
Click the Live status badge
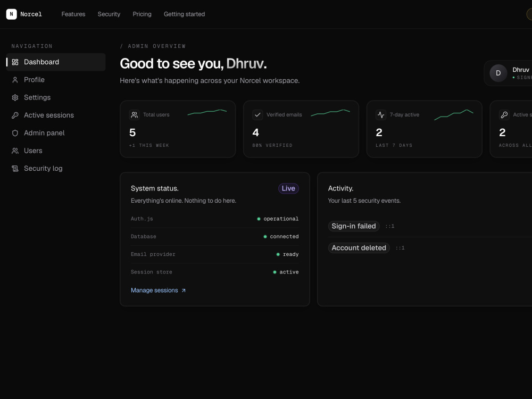(x=288, y=188)
